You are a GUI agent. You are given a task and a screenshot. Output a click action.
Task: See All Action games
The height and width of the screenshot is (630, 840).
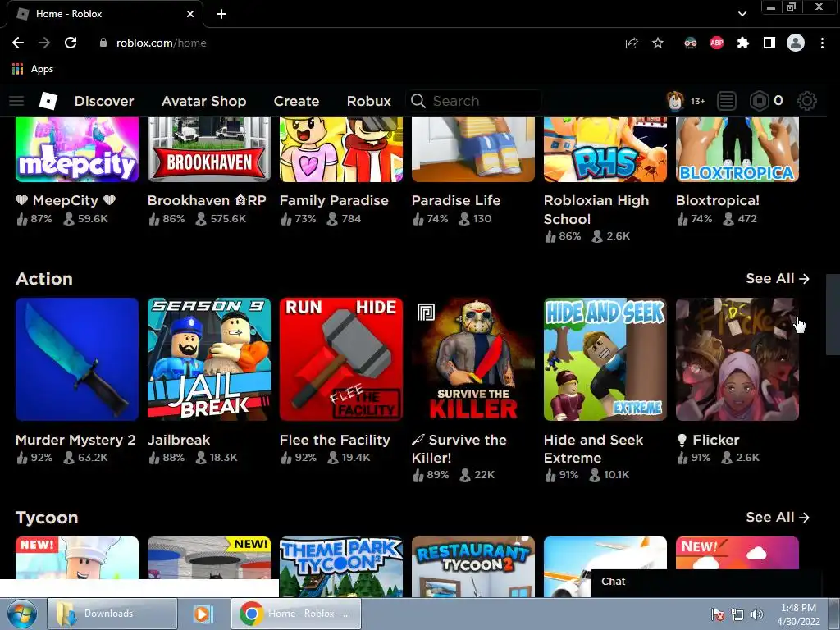click(x=778, y=279)
